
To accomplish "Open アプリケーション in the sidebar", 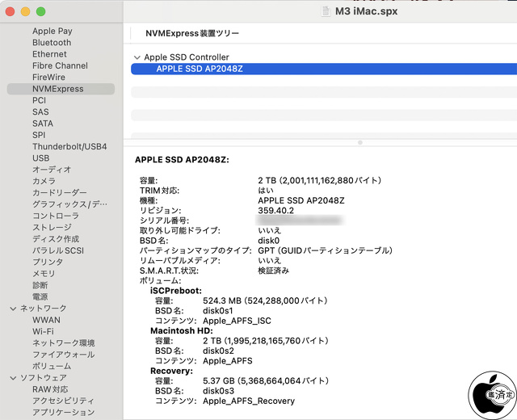I will coord(63,413).
